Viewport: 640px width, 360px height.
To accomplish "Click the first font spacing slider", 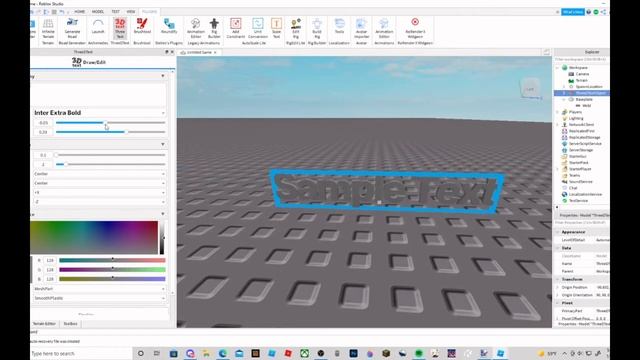I will pos(111,122).
